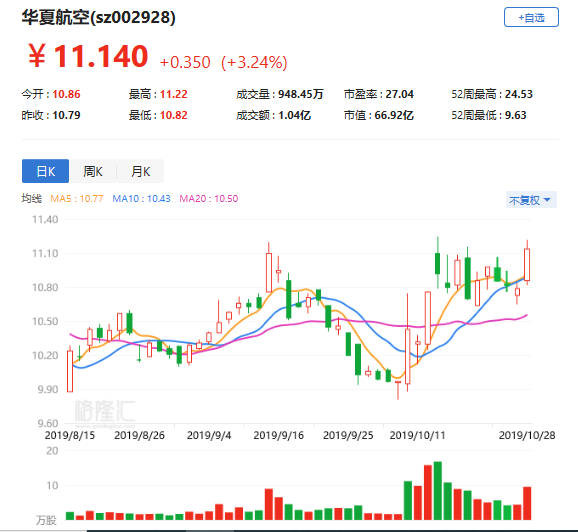Image resolution: width=578 pixels, height=532 pixels.
Task: Switch to the 月K monthly chart tab
Action: [x=140, y=171]
